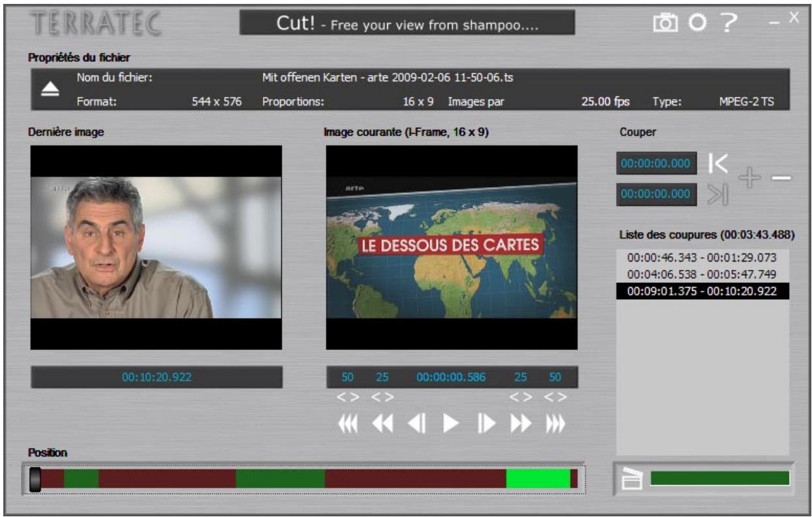
Task: Click the upper Couper timecode field
Action: pyautogui.click(x=658, y=163)
